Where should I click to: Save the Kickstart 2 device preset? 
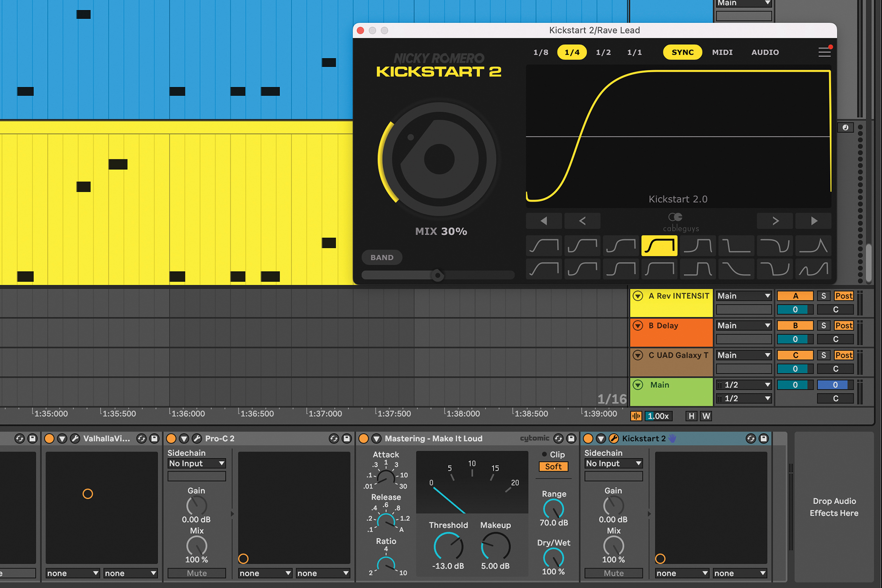[763, 438]
